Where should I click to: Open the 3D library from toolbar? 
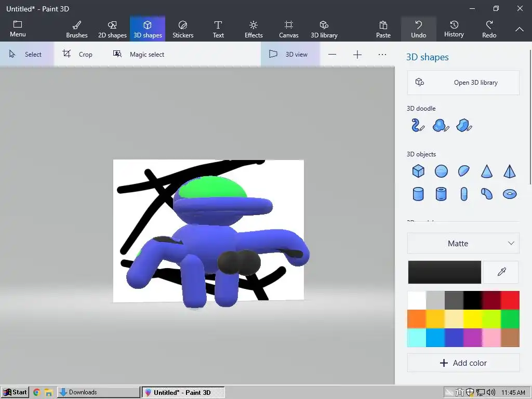pyautogui.click(x=324, y=29)
